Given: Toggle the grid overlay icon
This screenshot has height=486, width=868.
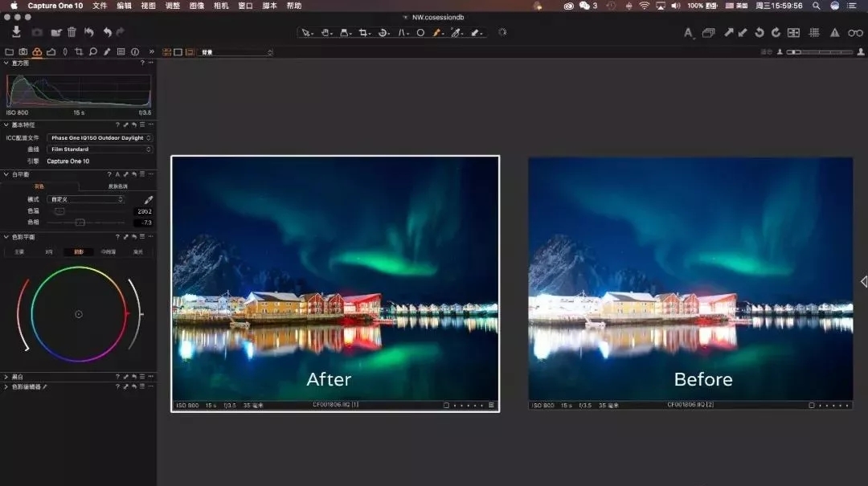Looking at the screenshot, I should pos(813,33).
